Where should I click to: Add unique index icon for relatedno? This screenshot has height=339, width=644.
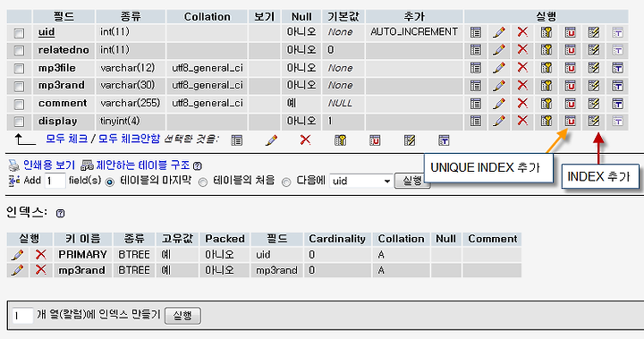point(570,50)
